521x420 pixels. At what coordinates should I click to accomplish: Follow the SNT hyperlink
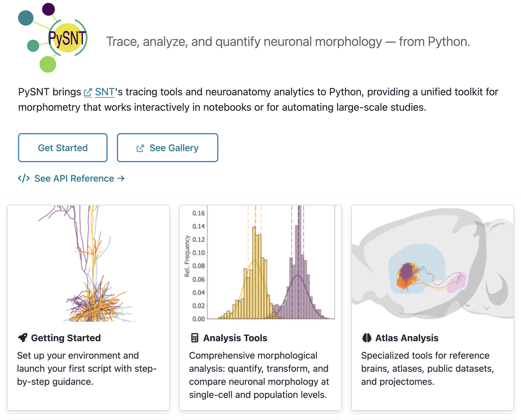[104, 92]
